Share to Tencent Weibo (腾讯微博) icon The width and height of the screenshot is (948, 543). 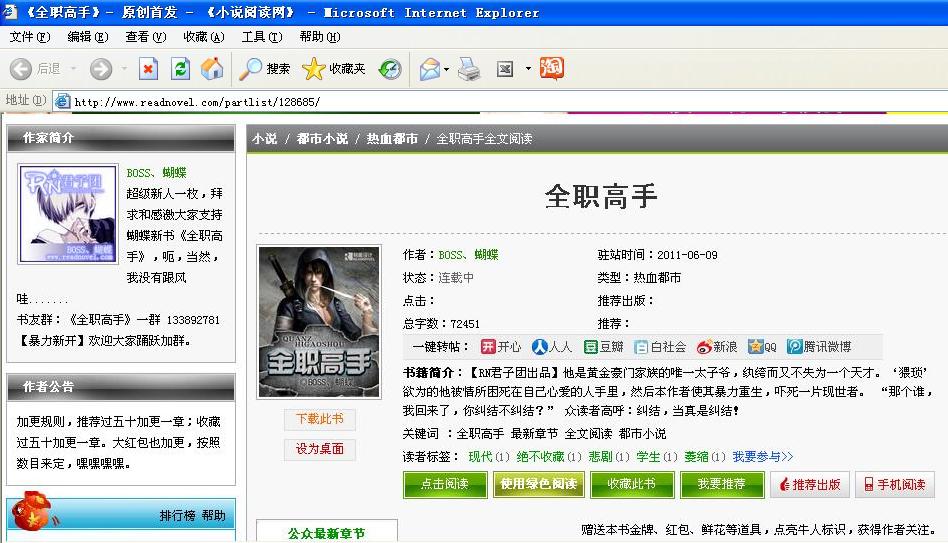794,346
